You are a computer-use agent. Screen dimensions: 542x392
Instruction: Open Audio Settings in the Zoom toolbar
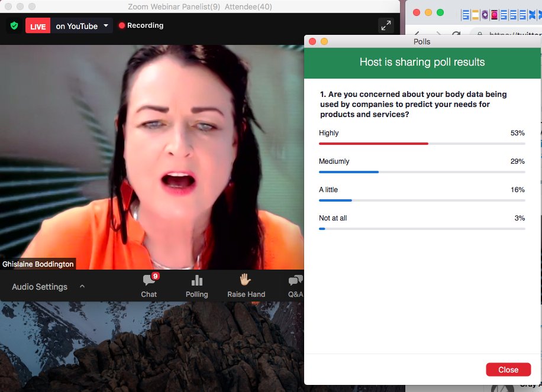(40, 287)
